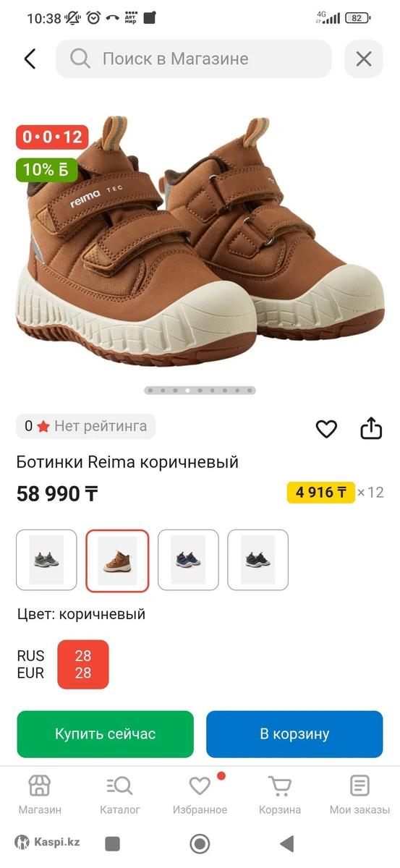400x868 pixels.
Task: Open Каталог search icon in bottom bar
Action: click(120, 786)
